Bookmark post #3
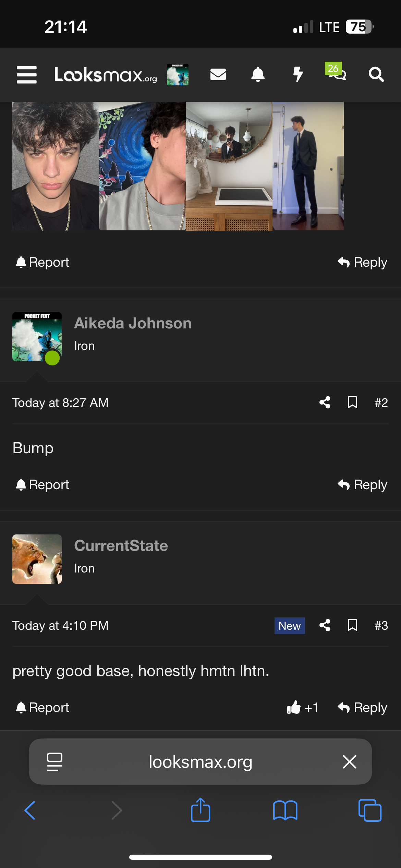Screen dimensions: 401x868 (x=352, y=625)
